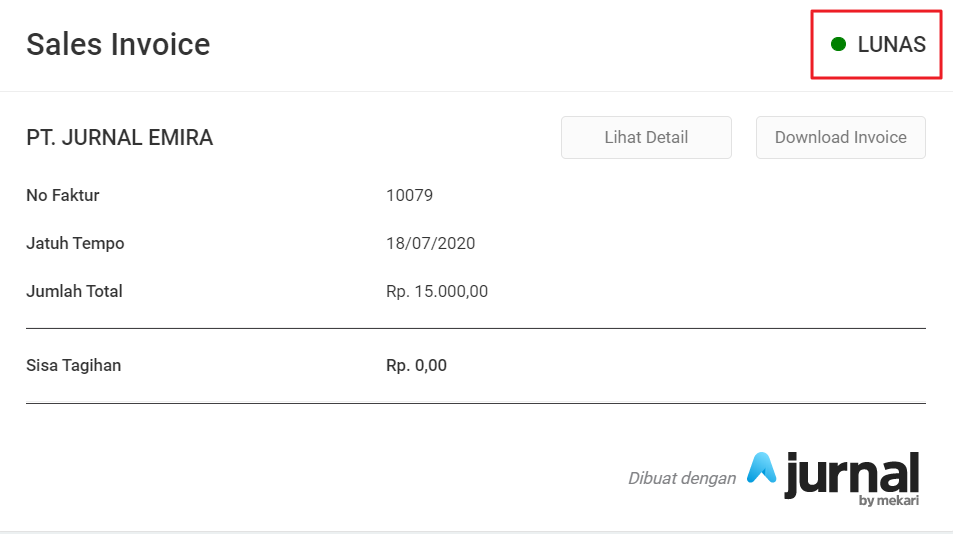Click the Jatuh Tempo label
953x534 pixels.
[x=75, y=243]
